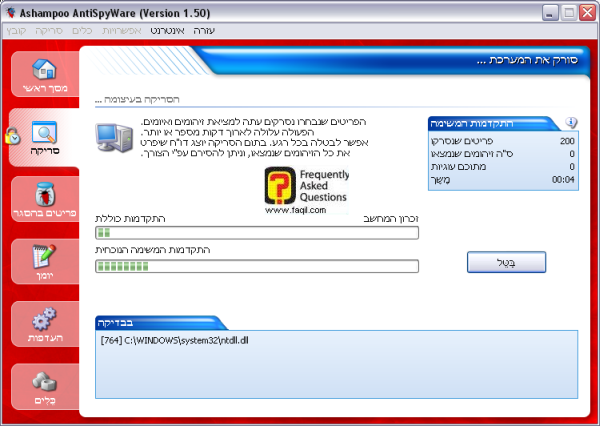The image size is (600, 426).
Task: Click the current task progress bar
Action: [256, 266]
